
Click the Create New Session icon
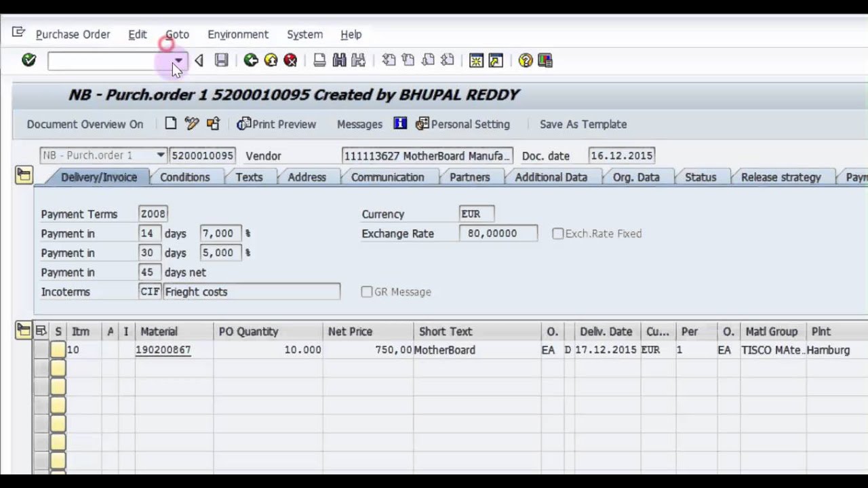pyautogui.click(x=476, y=60)
